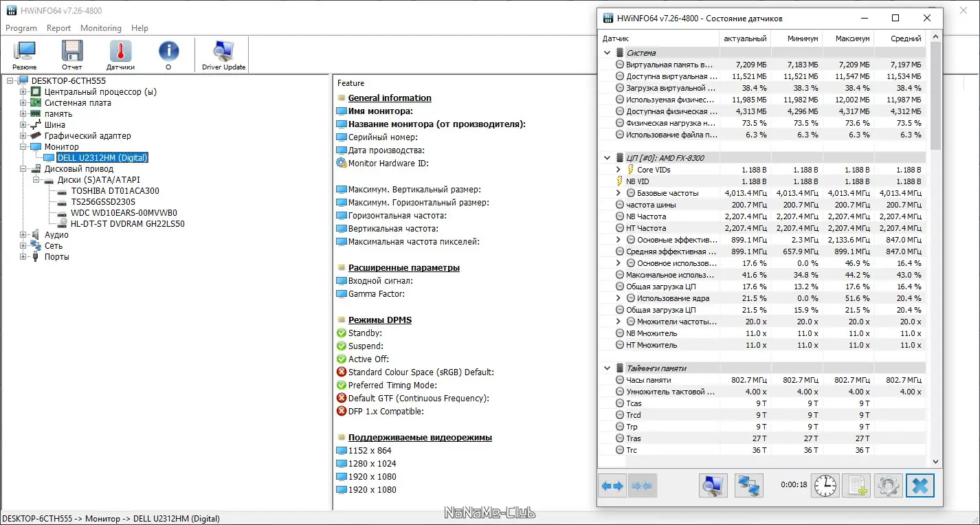980x525 pixels.
Task: Click the grey shrink-columns arrows in sensors window
Action: (643, 486)
